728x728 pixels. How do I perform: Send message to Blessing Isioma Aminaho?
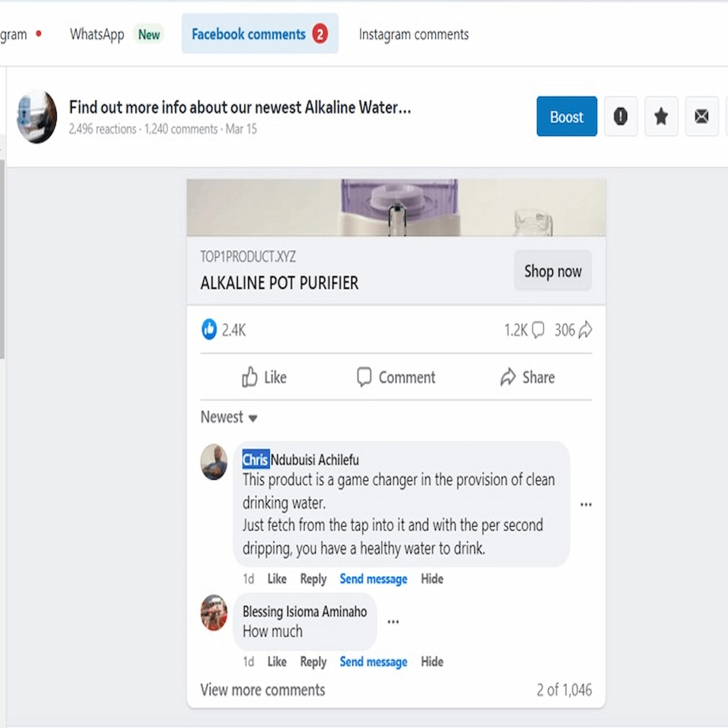pos(373,662)
